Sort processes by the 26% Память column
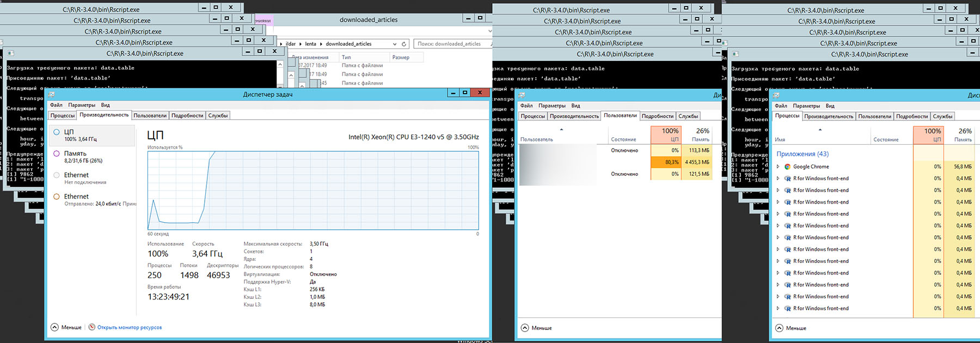Screen dimensions: 980x343 (x=959, y=135)
